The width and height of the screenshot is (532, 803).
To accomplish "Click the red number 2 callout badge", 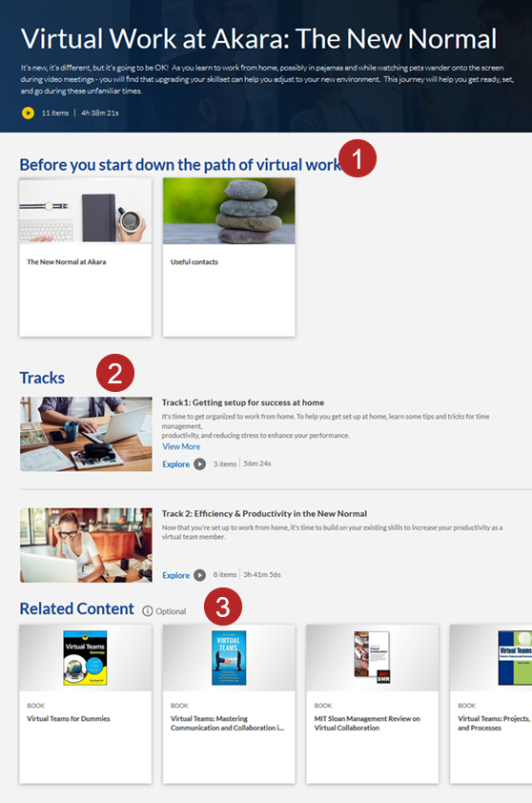I will click(x=115, y=373).
